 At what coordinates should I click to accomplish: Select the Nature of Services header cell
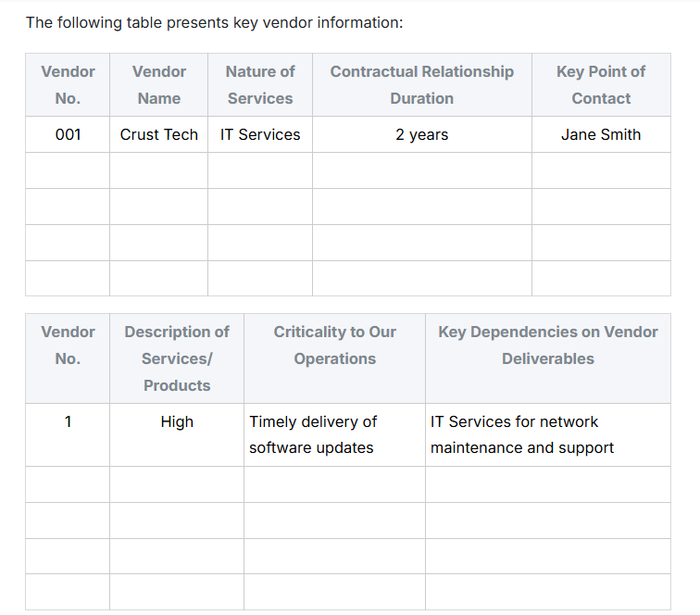pyautogui.click(x=259, y=84)
